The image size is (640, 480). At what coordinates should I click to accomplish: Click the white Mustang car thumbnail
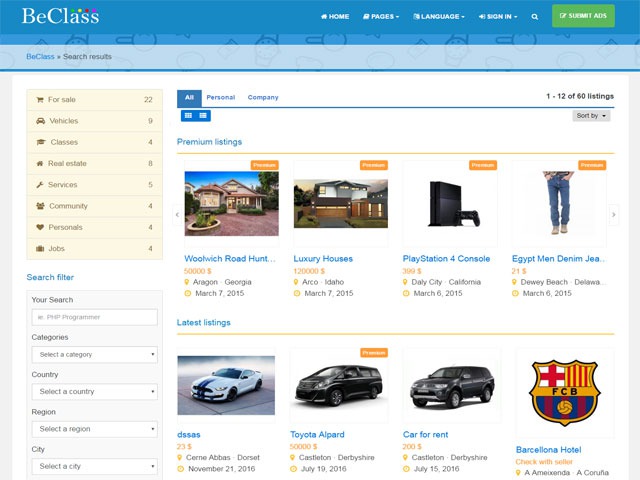point(226,385)
